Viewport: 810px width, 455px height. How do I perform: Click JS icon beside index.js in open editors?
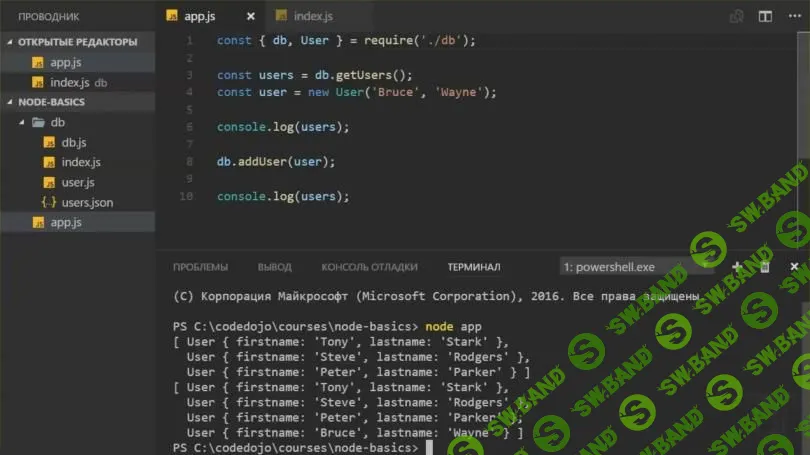[x=38, y=83]
